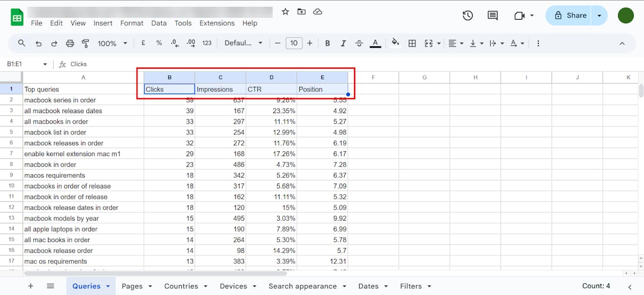644x295 pixels.
Task: Open the Format menu
Action: [x=132, y=23]
